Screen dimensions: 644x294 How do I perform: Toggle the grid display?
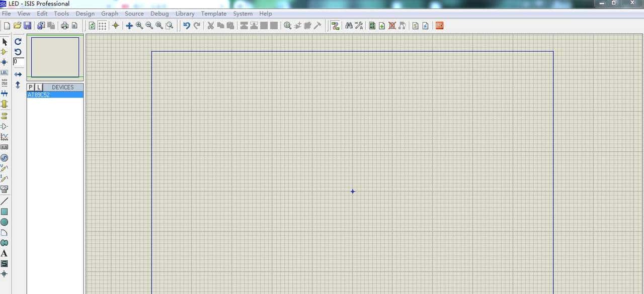(x=102, y=26)
